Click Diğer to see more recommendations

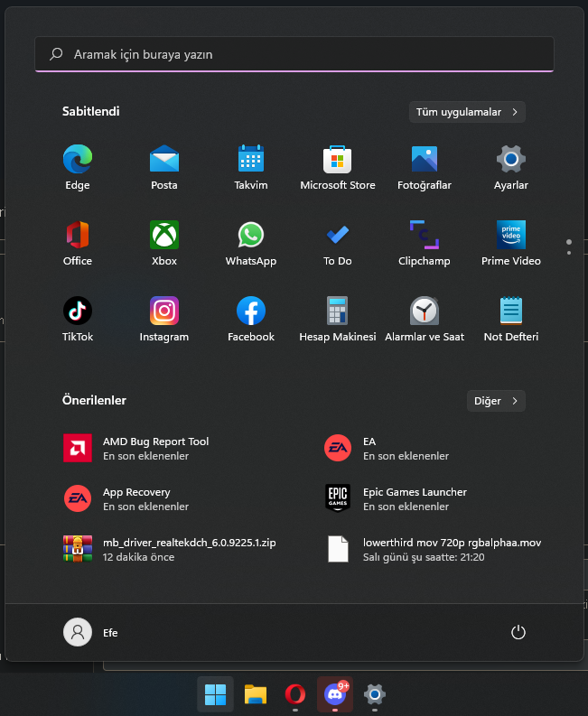click(x=496, y=401)
